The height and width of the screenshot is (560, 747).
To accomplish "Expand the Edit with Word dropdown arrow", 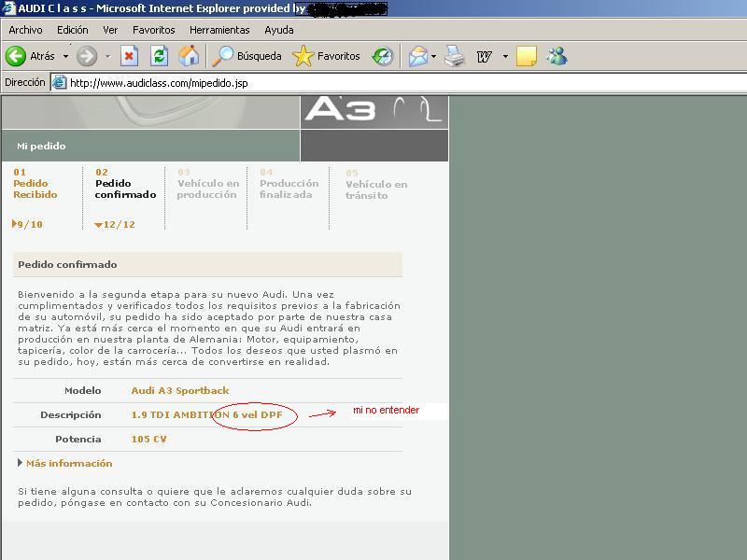I will (x=505, y=56).
